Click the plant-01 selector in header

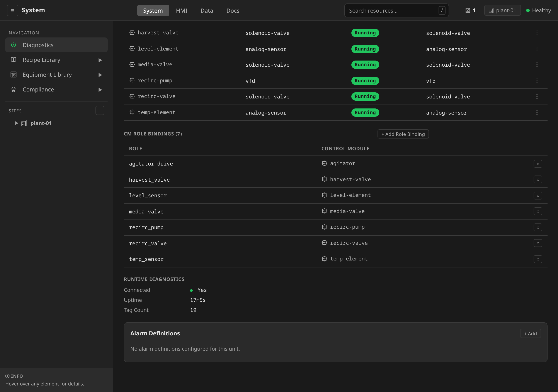pos(502,10)
